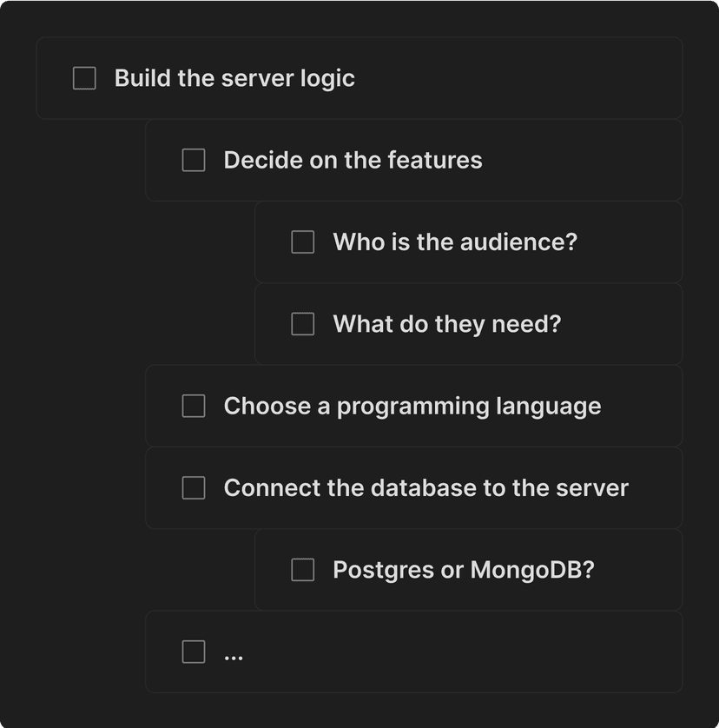Screen dimensions: 719x728
Task: Check the Decide on the features checkbox
Action: click(193, 160)
